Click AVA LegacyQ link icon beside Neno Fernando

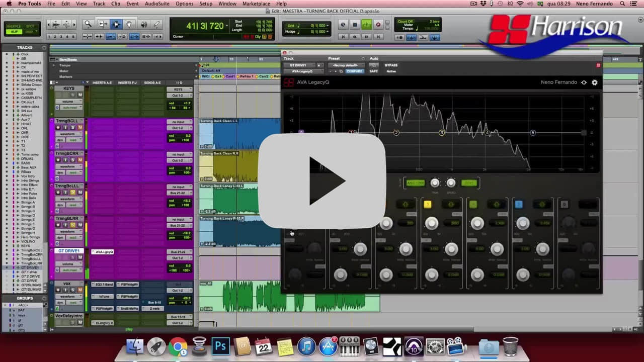pos(584,82)
